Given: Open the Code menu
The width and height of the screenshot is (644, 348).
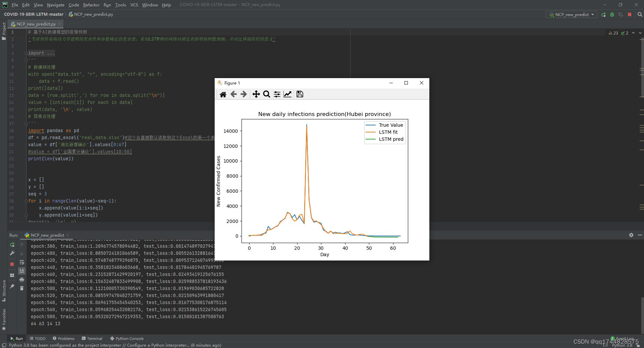Looking at the screenshot, I should point(74,5).
